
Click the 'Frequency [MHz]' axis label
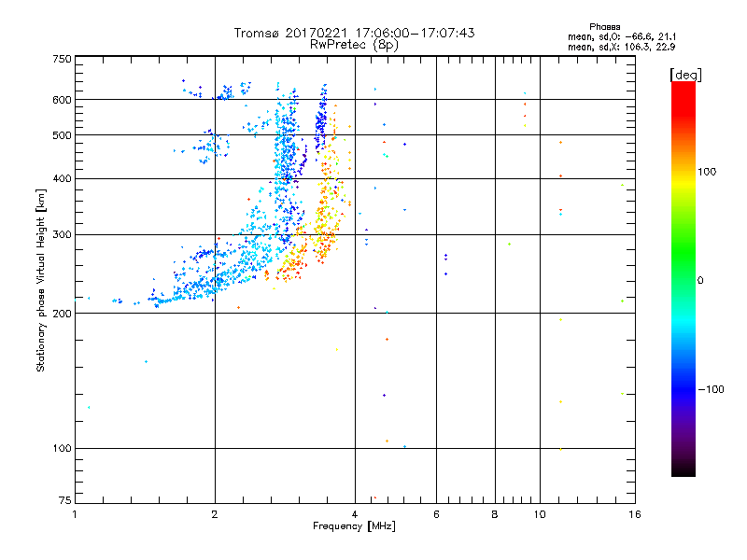pos(354,526)
